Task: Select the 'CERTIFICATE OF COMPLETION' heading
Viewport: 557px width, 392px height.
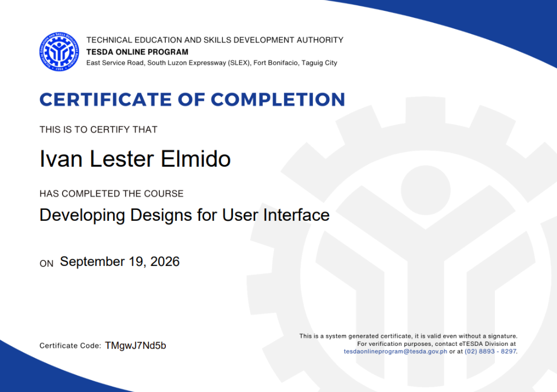Action: tap(192, 99)
